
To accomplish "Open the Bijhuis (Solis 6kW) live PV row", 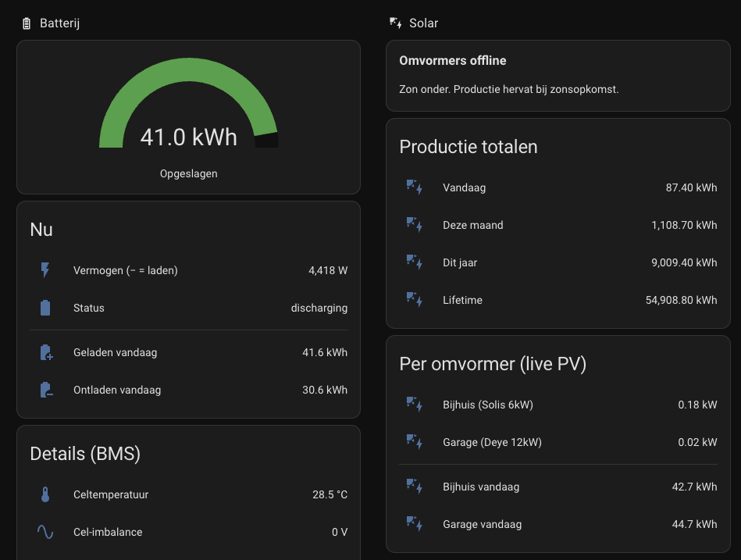I will coord(558,405).
